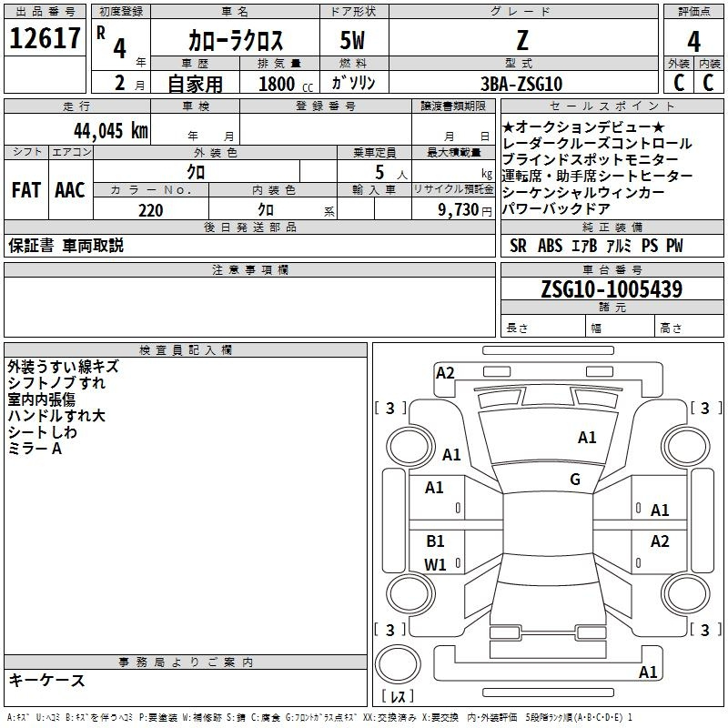The width and height of the screenshot is (728, 728).
Task: Select the A1 mark on the rear bumper
Action: (x=648, y=672)
